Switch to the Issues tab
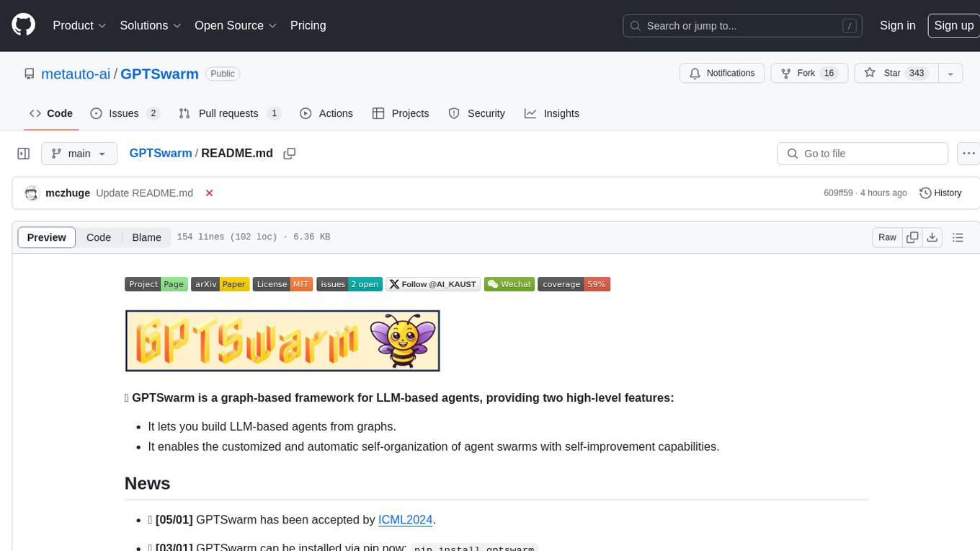 click(125, 113)
